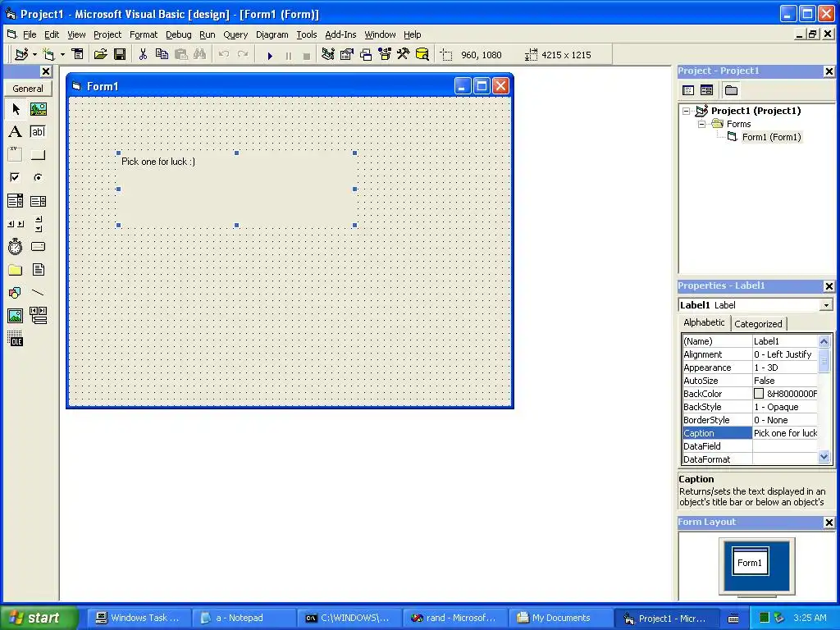
Task: Select Form1 (Form1) in the project tree
Action: 771,137
